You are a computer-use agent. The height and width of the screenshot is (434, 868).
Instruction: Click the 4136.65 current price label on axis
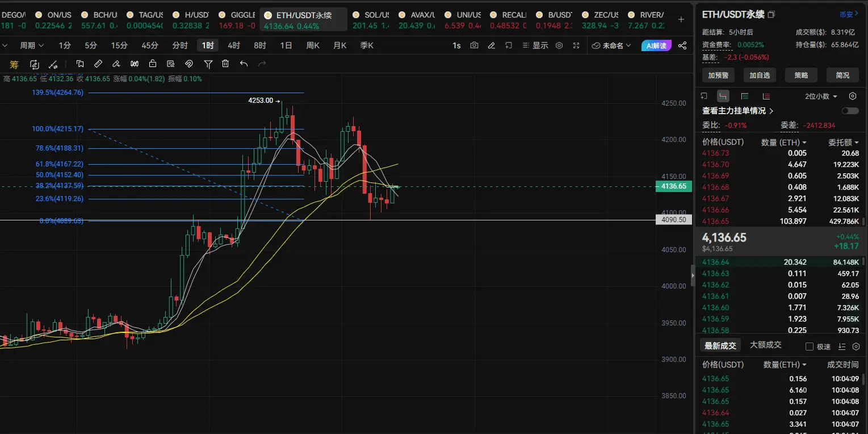(x=674, y=186)
